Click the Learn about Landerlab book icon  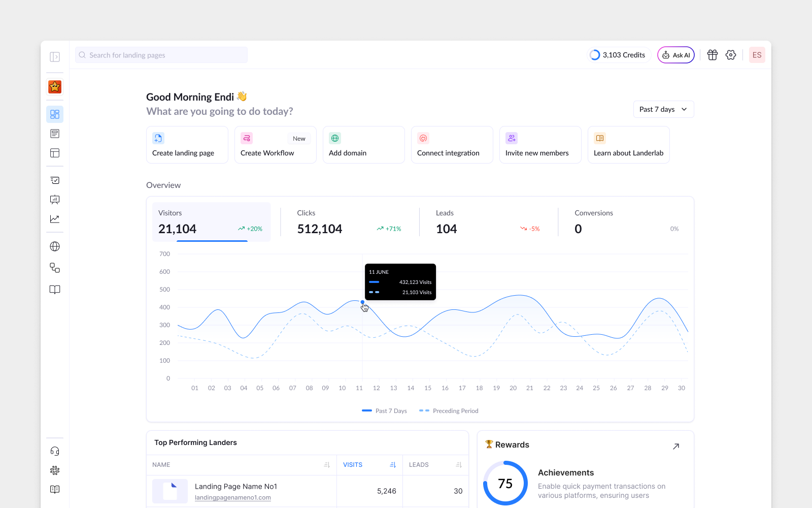(x=600, y=138)
